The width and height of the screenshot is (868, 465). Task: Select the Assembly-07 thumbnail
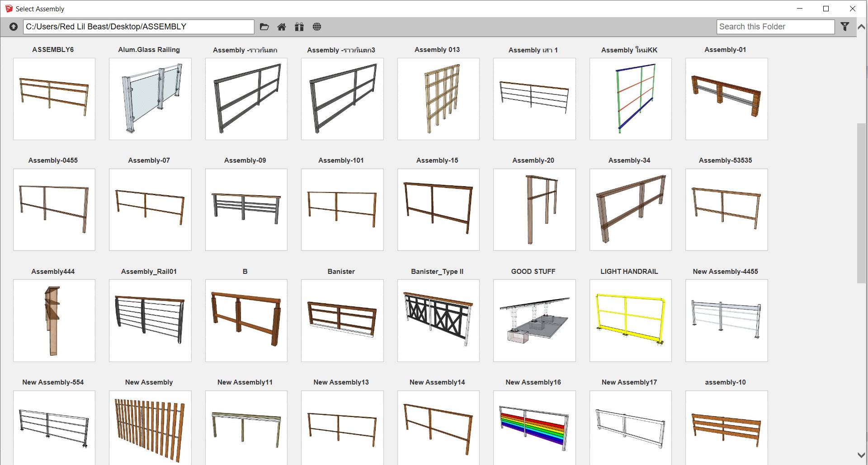[150, 210]
